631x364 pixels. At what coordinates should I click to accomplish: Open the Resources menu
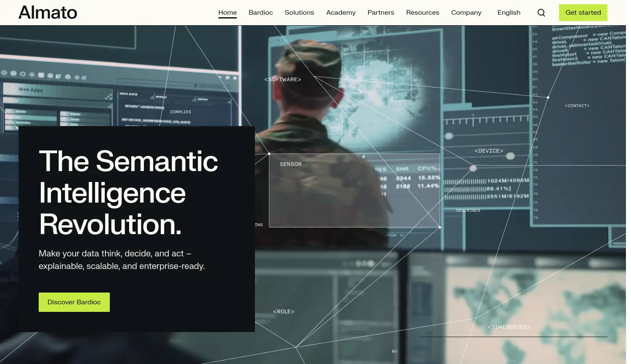[x=423, y=13]
